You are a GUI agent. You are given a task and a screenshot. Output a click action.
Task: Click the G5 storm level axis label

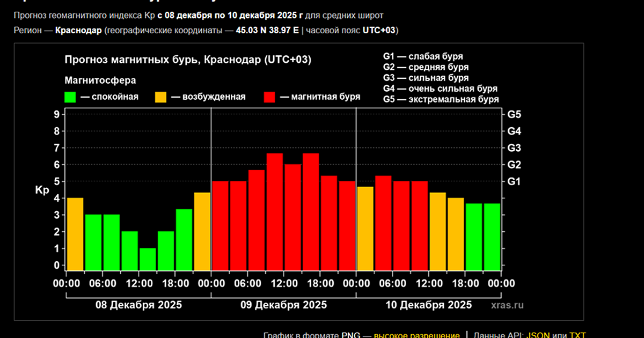(x=514, y=114)
